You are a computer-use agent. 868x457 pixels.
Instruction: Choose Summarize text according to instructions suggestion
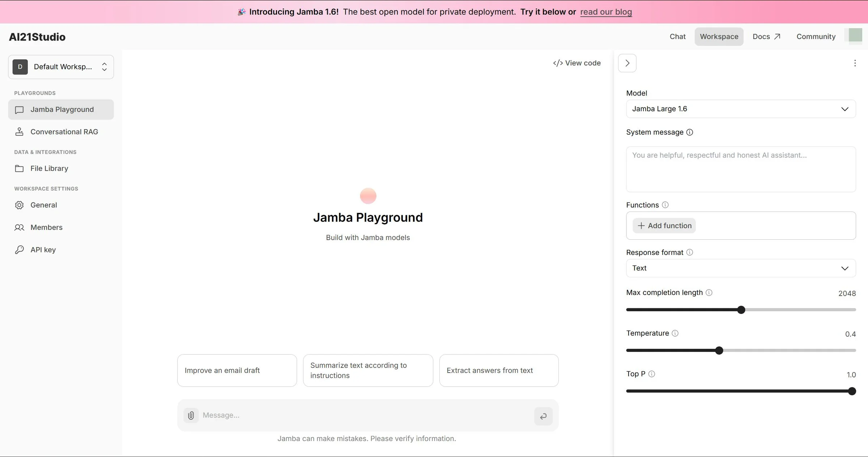click(x=368, y=371)
